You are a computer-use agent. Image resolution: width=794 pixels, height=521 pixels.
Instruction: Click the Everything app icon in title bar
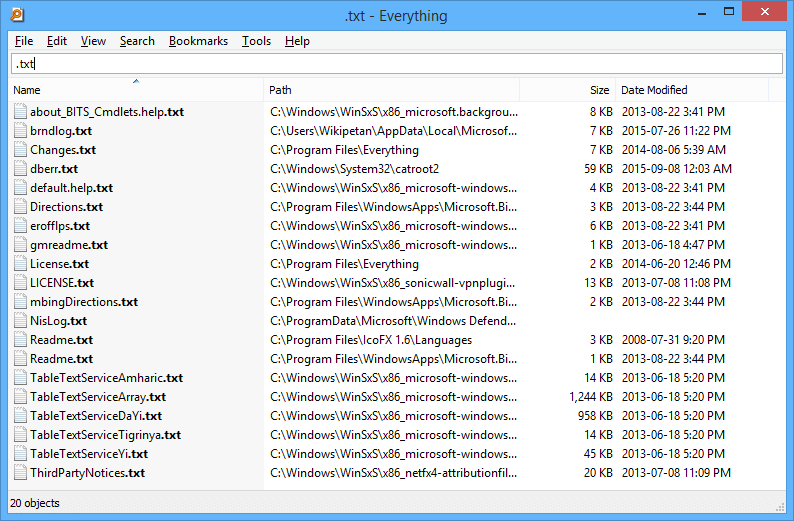tap(17, 15)
